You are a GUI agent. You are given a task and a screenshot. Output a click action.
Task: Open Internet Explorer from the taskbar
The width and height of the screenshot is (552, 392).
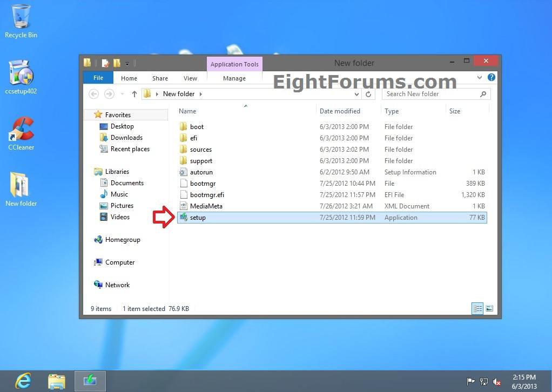23,381
